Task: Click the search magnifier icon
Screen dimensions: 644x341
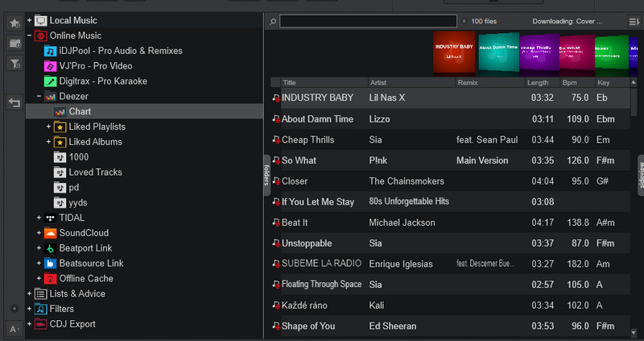Action: pyautogui.click(x=273, y=22)
